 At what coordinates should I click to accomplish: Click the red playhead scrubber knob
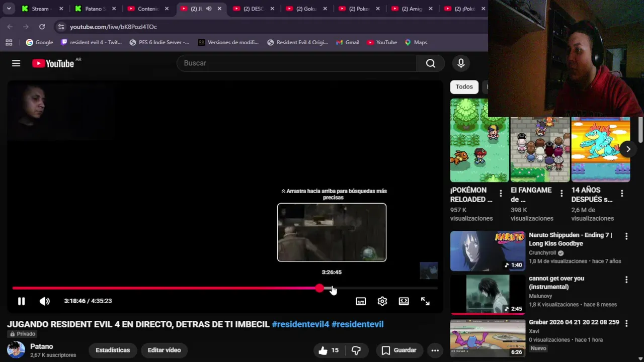coord(320,288)
